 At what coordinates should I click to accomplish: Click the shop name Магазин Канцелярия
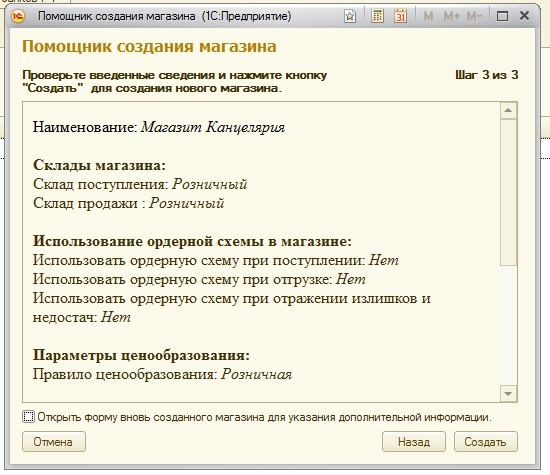[x=213, y=127]
